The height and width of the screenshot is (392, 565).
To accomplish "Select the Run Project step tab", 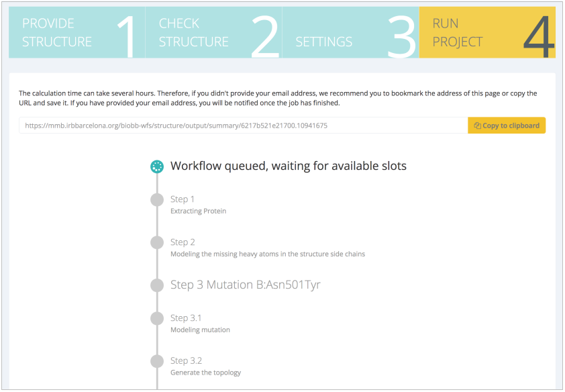I will 487,32.
